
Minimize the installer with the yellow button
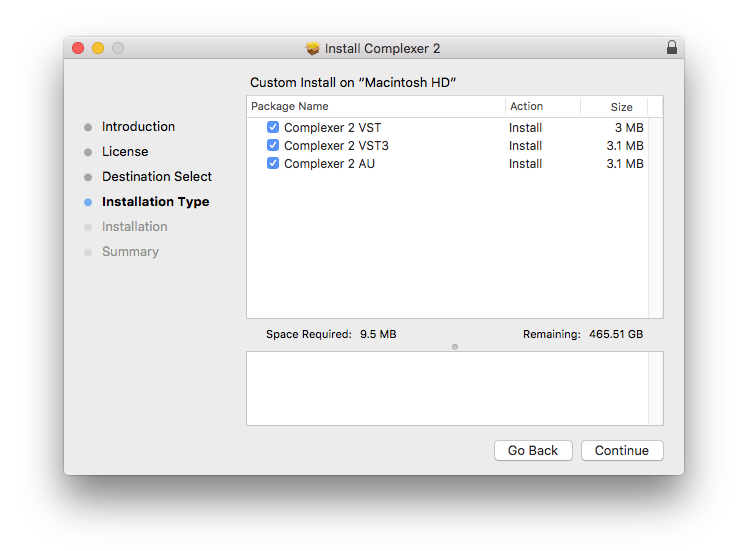(98, 48)
